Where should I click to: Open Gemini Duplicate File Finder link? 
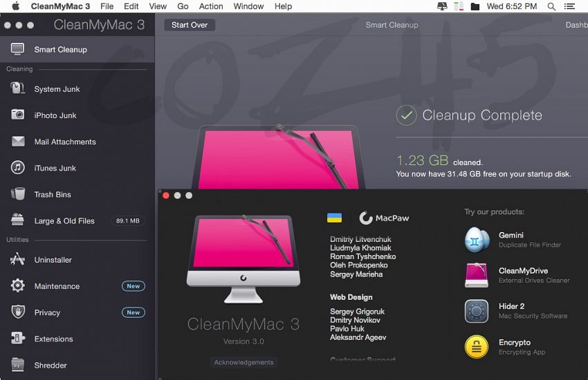[529, 240]
